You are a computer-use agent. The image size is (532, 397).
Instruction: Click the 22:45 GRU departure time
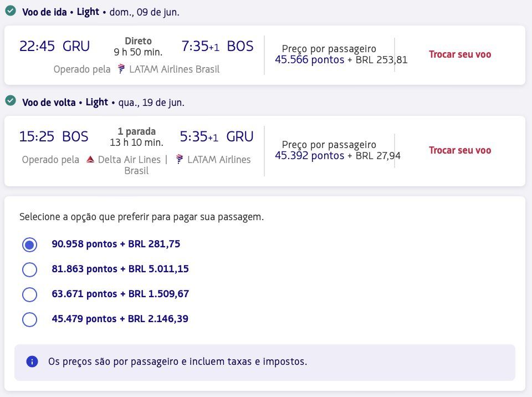(x=54, y=46)
